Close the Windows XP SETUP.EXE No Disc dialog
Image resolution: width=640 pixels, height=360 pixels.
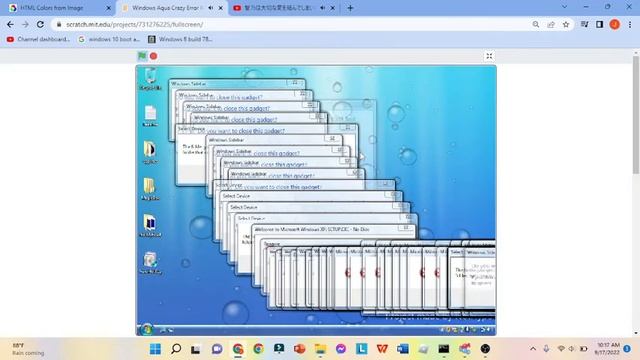pyautogui.click(x=406, y=228)
